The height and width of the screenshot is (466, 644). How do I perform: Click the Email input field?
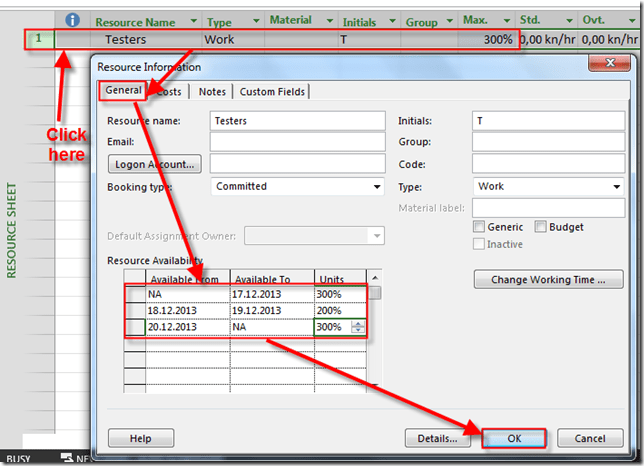(x=297, y=141)
